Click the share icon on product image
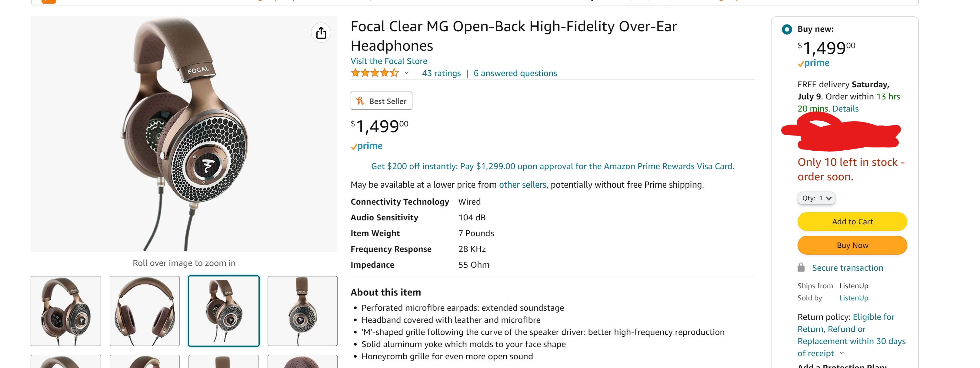This screenshot has width=980, height=368. (x=321, y=33)
